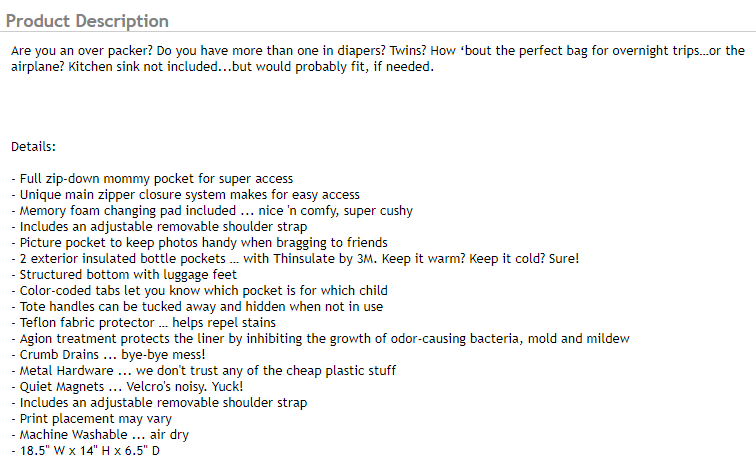Screen dimensions: 756x464
Task: Click the 'Unique main zipper closure system' line
Action: (x=185, y=195)
